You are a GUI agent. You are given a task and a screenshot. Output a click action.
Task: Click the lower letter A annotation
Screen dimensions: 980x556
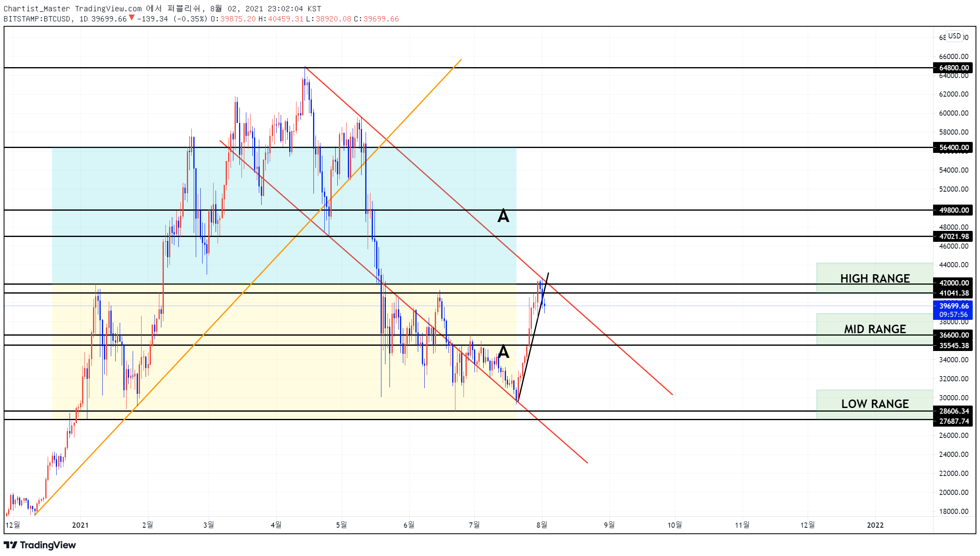tap(503, 351)
